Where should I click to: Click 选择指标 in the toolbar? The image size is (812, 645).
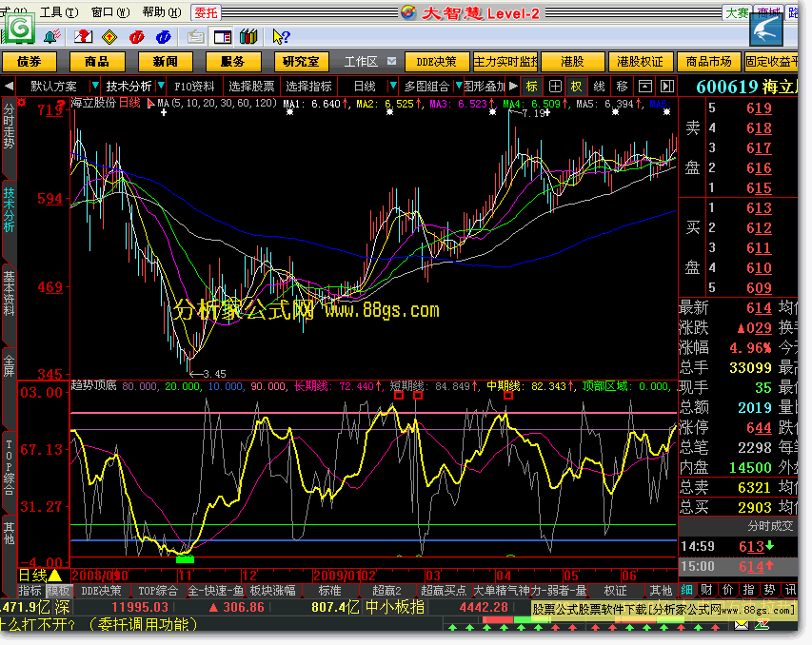pos(308,87)
